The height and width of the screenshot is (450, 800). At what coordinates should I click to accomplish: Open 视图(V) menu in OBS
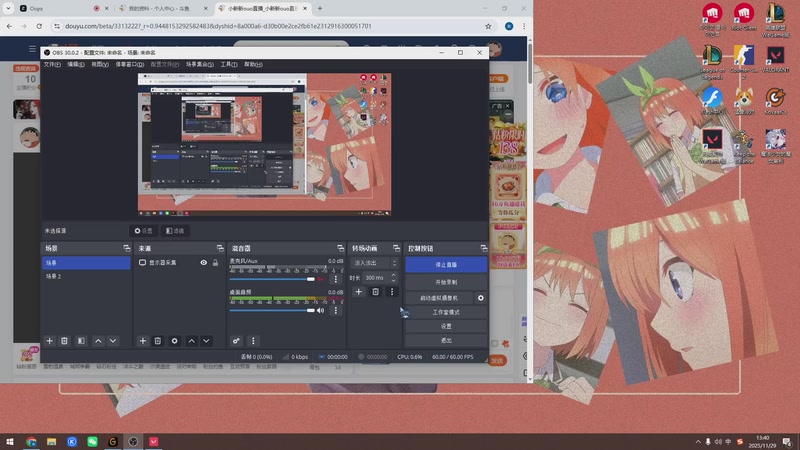[100, 64]
